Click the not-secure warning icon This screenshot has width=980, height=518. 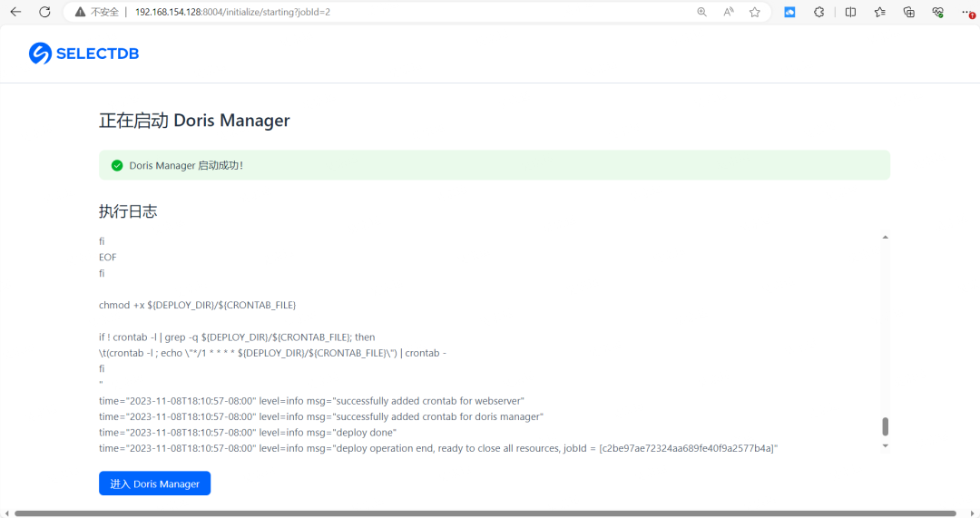point(80,12)
